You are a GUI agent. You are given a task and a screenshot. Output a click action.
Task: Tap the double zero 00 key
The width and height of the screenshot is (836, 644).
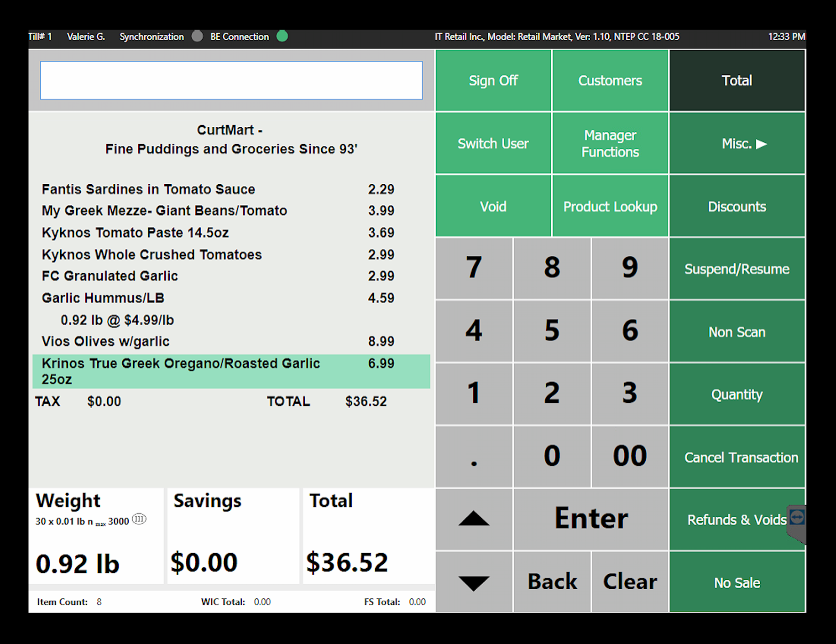[630, 457]
